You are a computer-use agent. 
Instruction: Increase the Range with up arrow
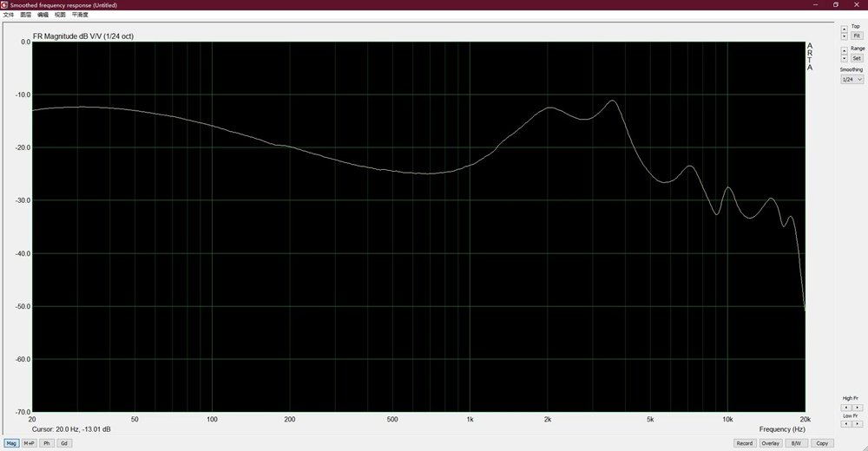pos(845,51)
